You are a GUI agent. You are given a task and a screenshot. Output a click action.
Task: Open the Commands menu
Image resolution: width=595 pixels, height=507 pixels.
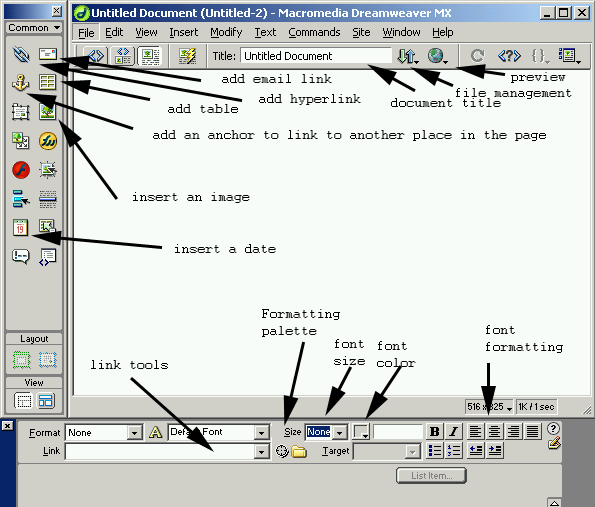(314, 33)
